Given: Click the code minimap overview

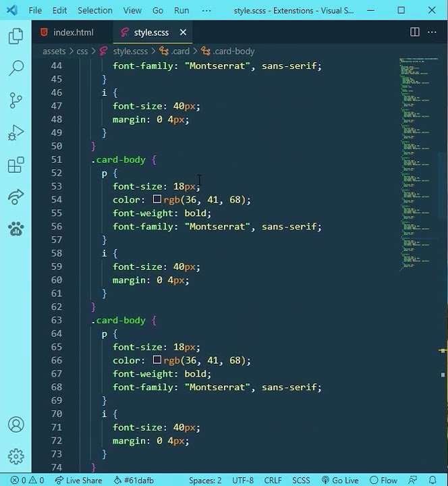Looking at the screenshot, I should [x=418, y=164].
